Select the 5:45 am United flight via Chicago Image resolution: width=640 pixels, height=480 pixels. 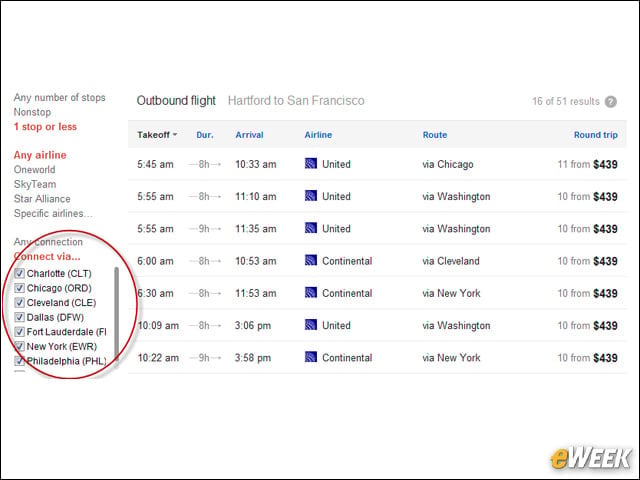[377, 164]
